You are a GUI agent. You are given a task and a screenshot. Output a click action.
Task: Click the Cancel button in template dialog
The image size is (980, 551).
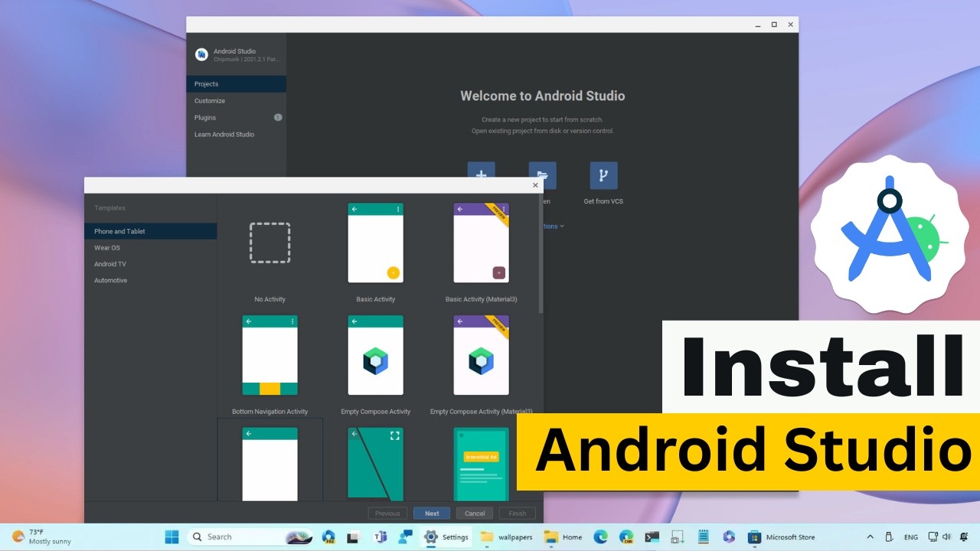(475, 514)
